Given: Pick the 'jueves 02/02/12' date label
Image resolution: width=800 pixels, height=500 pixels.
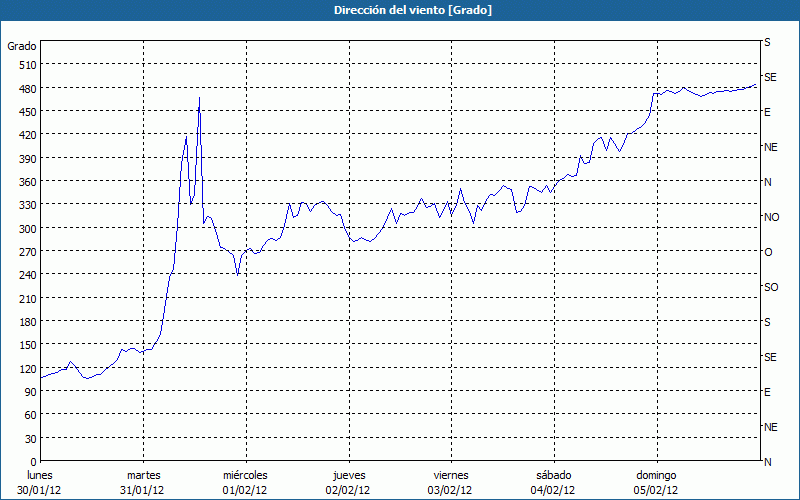Looking at the screenshot, I should coord(348,482).
